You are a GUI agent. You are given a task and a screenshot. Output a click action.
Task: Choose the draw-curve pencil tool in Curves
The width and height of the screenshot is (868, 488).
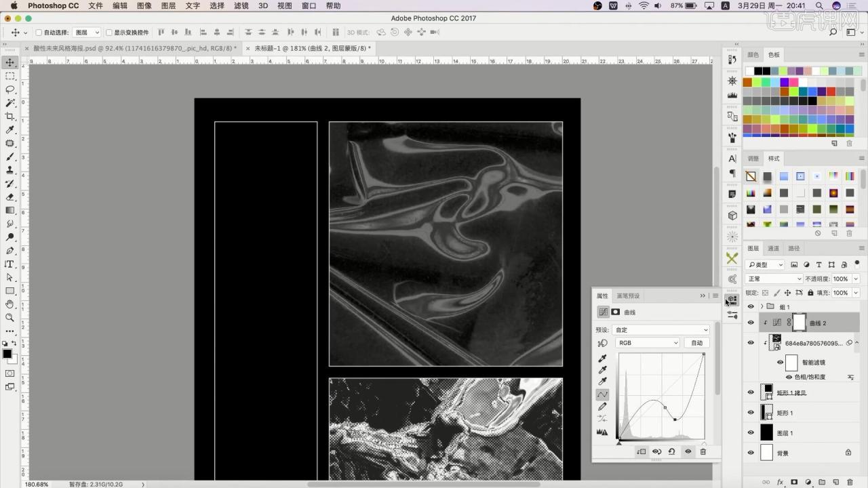(x=602, y=407)
